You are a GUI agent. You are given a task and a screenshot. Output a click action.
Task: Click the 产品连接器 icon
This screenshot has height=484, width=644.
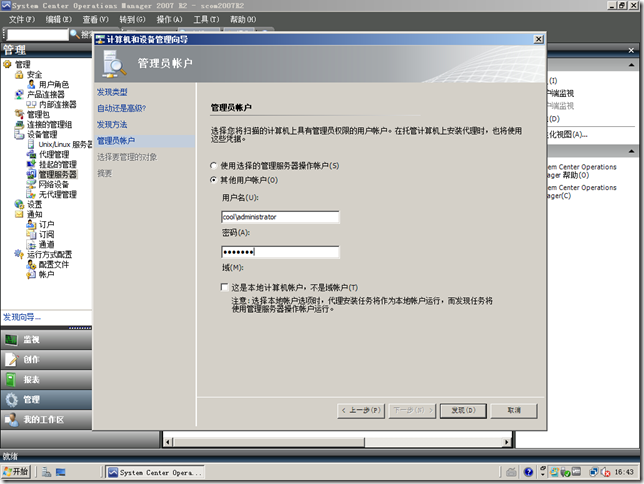(x=19, y=94)
